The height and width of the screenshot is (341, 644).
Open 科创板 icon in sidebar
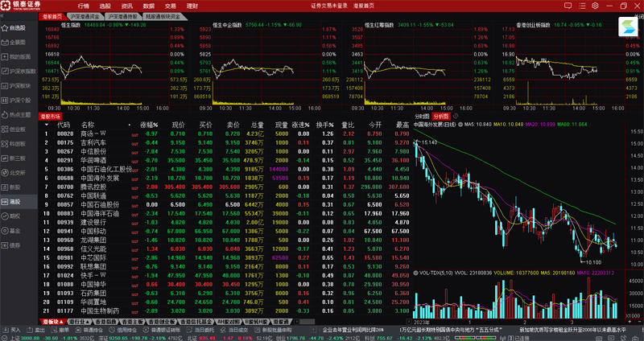tap(5, 144)
